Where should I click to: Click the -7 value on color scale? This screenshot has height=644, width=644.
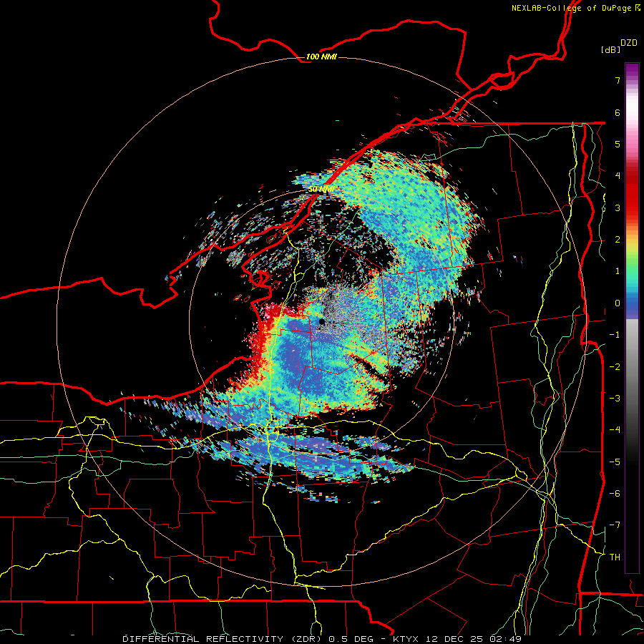pyautogui.click(x=615, y=525)
